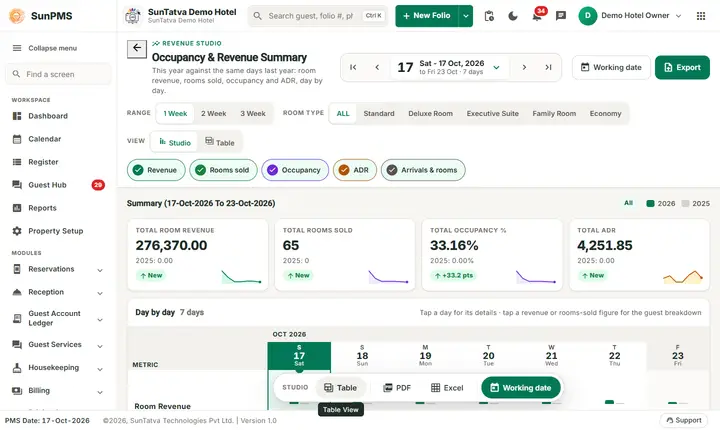Collapse the sidebar menu

[45, 48]
